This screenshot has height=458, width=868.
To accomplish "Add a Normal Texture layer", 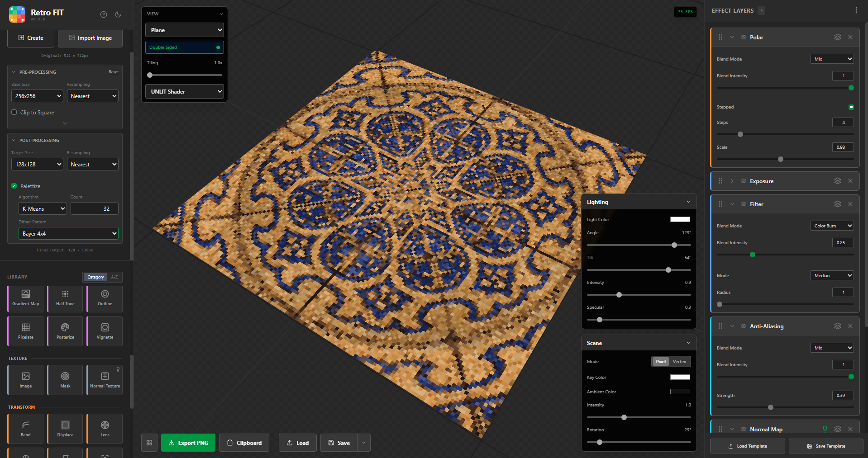I will pos(105,380).
